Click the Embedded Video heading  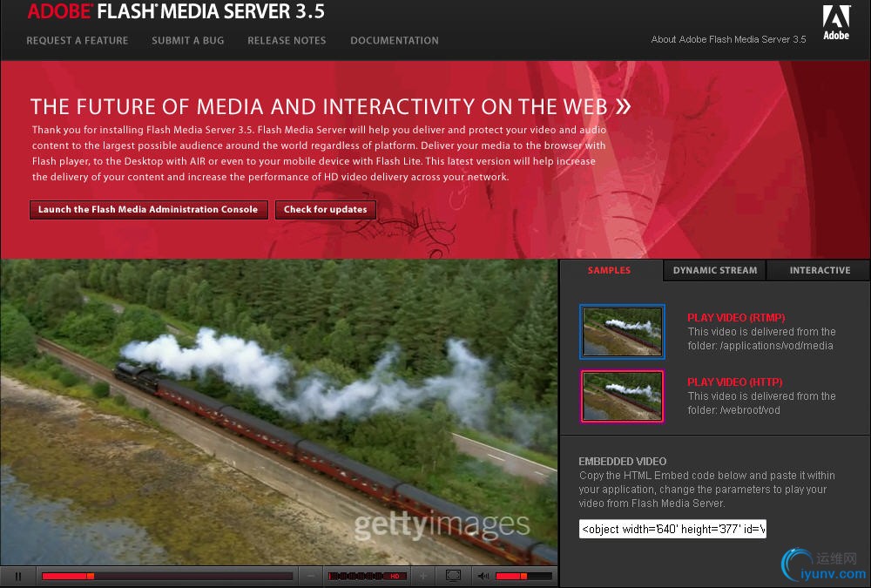tap(622, 462)
